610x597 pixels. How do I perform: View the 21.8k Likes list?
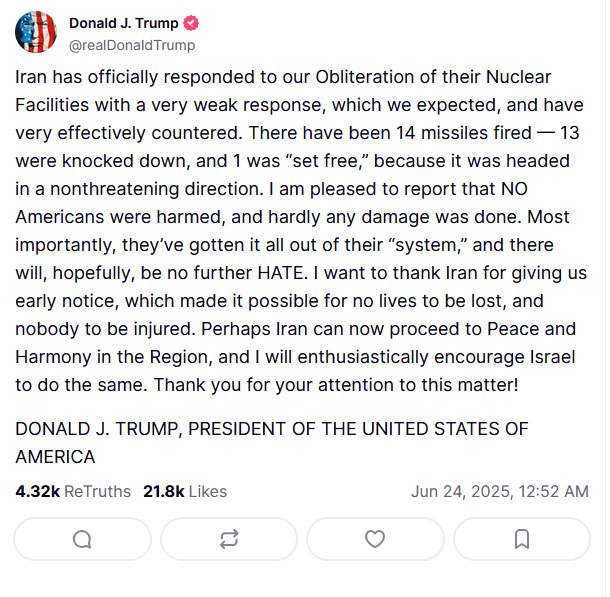tap(185, 491)
